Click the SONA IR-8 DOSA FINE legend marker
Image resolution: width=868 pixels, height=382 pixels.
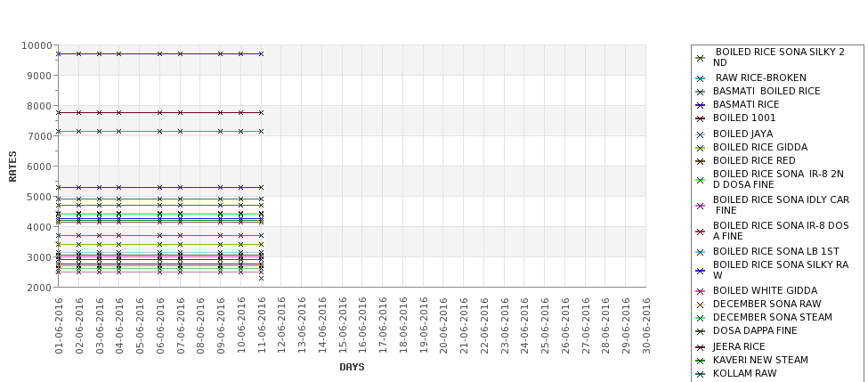click(701, 232)
